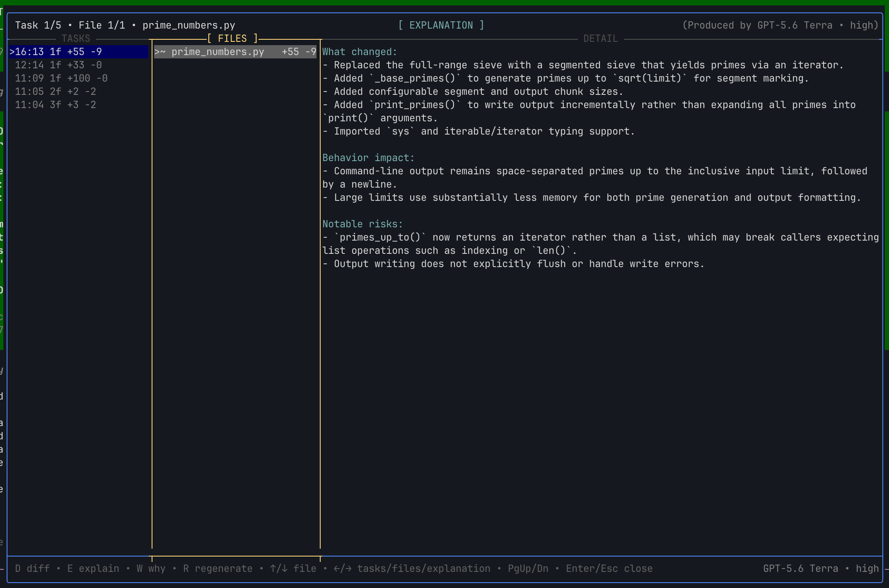
Task: Select the 11:04 3f +3 -2 task
Action: click(x=56, y=105)
